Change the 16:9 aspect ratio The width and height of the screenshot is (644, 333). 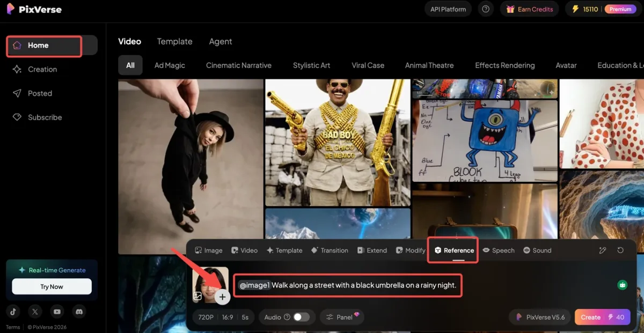(x=228, y=317)
